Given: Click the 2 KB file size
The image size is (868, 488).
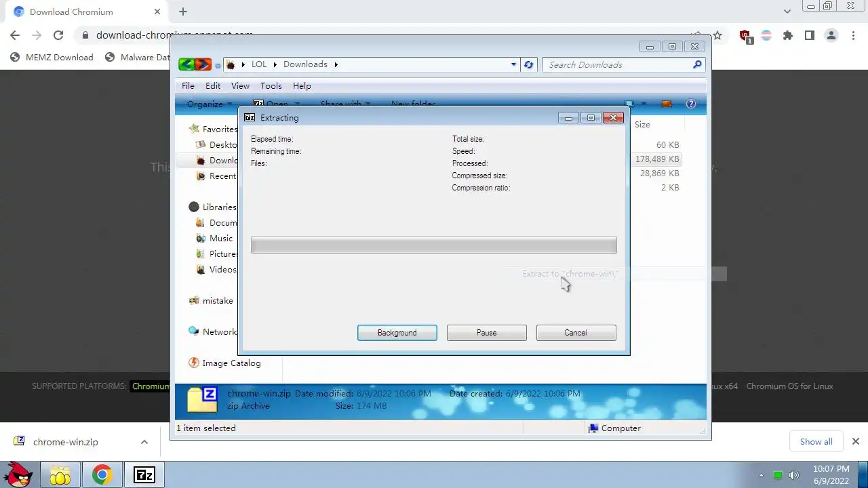Looking at the screenshot, I should (x=670, y=188).
